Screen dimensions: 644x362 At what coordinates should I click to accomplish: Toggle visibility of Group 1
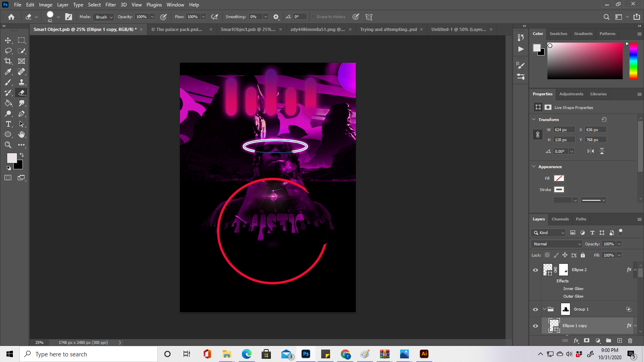[535, 309]
